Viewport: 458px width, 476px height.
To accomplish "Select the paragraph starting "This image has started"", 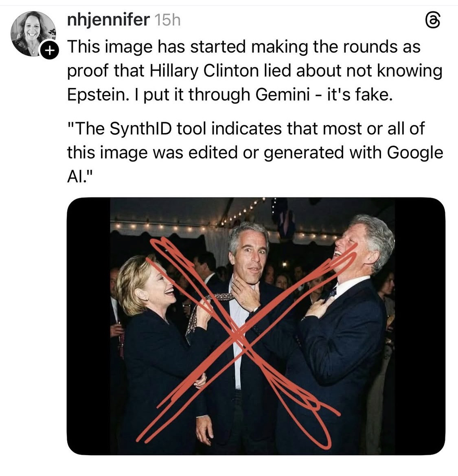I will coord(254,70).
